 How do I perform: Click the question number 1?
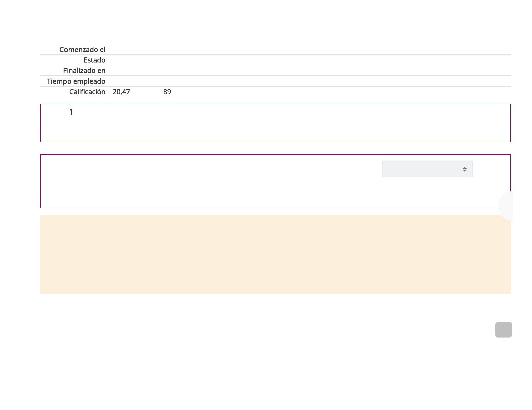(71, 112)
